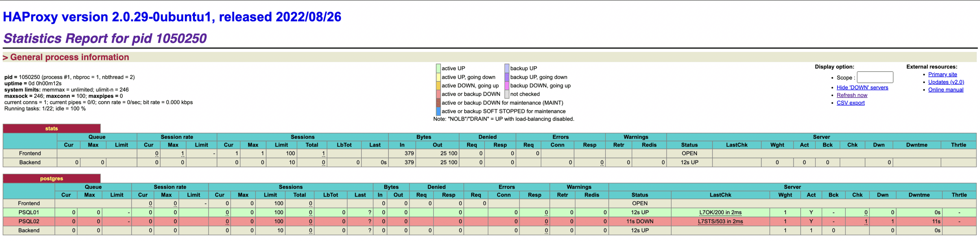Screen dimensions: 980x241
Task: Download stats via CSV export link
Action: (x=850, y=103)
